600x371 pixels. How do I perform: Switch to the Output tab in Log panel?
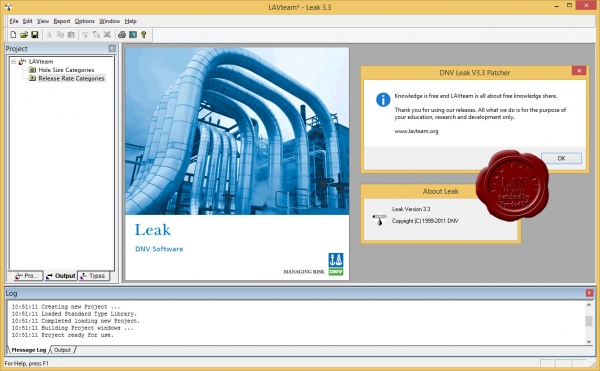point(62,350)
